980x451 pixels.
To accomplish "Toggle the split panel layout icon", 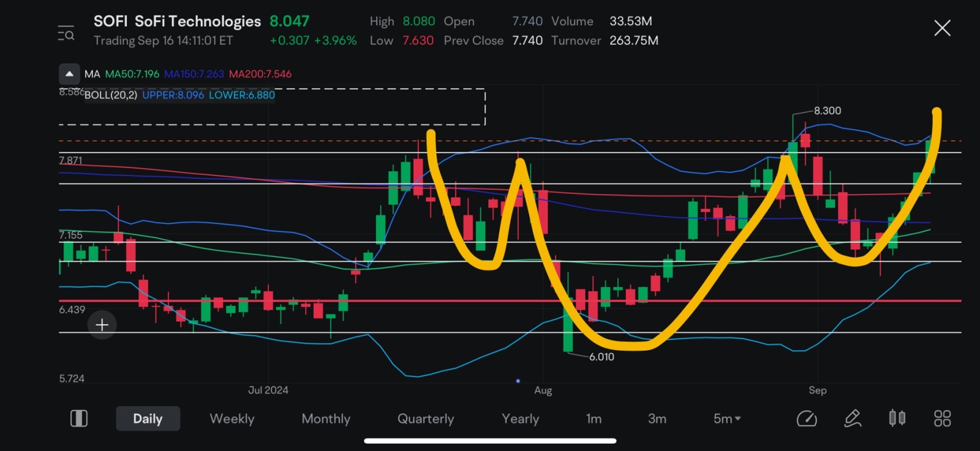I will coord(79,419).
